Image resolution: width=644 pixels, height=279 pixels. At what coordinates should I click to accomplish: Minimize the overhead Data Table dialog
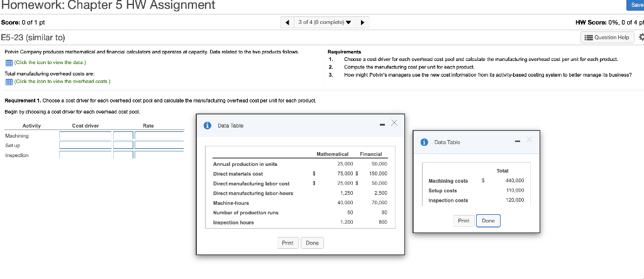(518, 142)
